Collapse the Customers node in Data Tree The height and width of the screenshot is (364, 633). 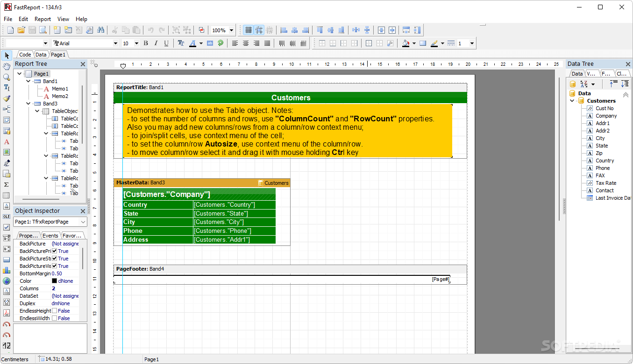pyautogui.click(x=572, y=101)
